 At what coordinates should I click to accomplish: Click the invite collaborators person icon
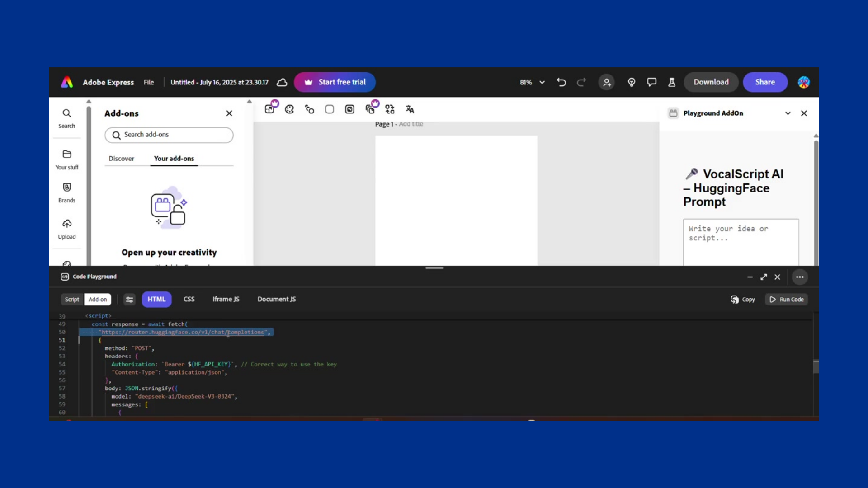pos(606,82)
